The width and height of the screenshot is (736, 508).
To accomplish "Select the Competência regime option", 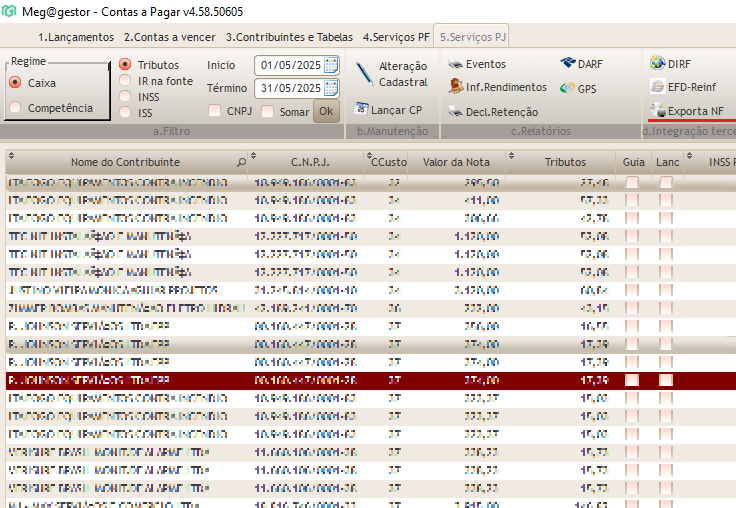I will point(15,108).
